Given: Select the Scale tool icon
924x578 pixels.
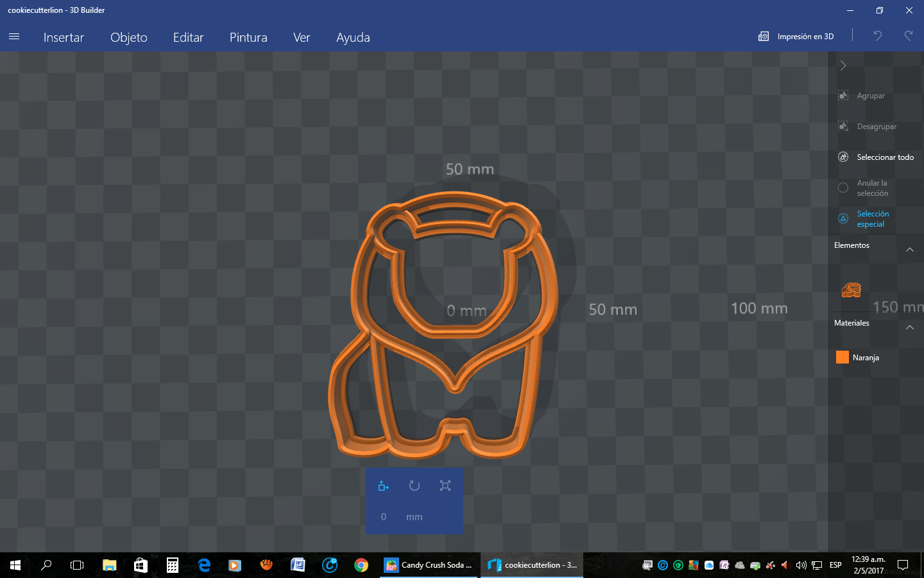Looking at the screenshot, I should pos(445,486).
